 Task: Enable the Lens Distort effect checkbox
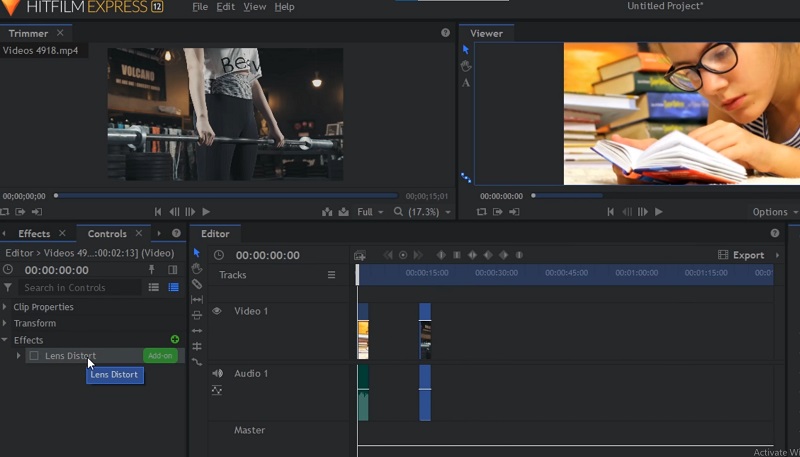[34, 356]
